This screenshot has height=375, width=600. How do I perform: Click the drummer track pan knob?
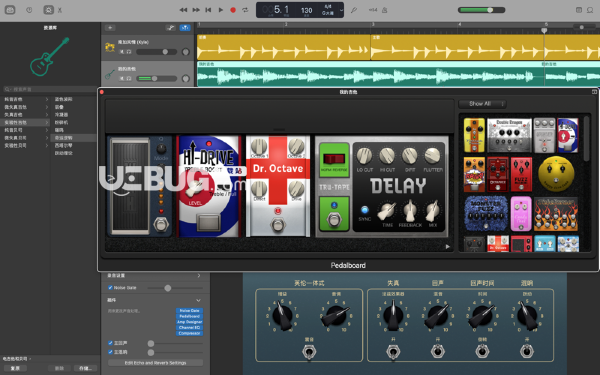pyautogui.click(x=186, y=52)
